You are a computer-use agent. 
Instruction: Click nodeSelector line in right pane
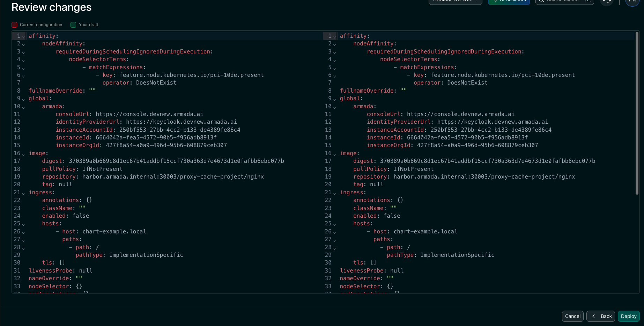coord(367,286)
